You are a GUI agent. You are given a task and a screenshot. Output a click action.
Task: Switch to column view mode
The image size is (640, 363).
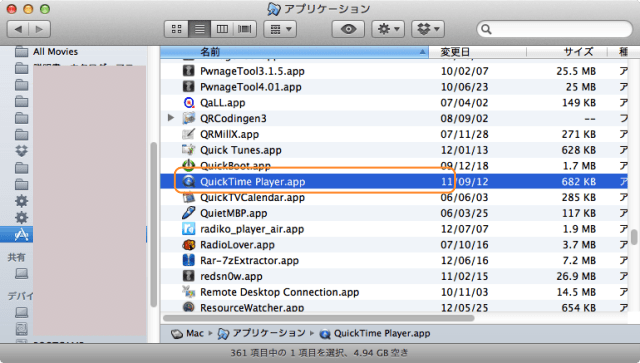tap(222, 29)
